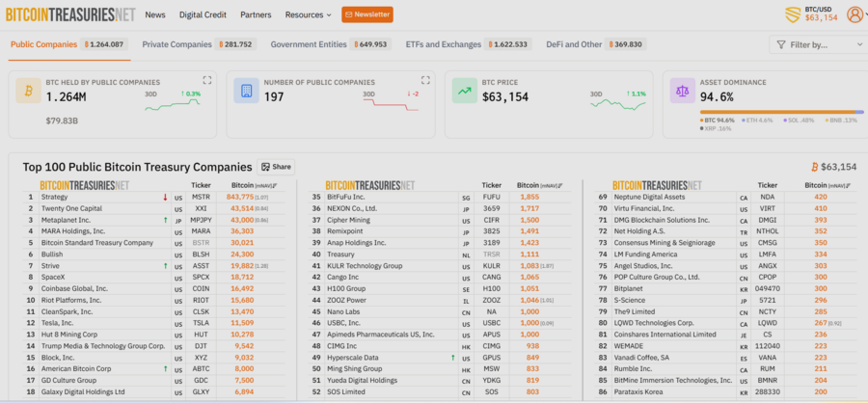Click the trending chart icon in BTC Price card
This screenshot has width=868, height=403.
pos(465,91)
